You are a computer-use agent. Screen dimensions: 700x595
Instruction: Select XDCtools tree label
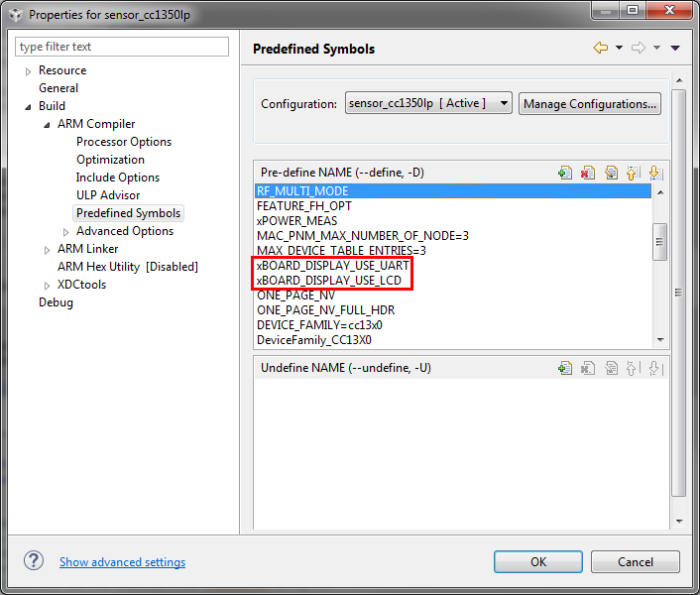81,285
